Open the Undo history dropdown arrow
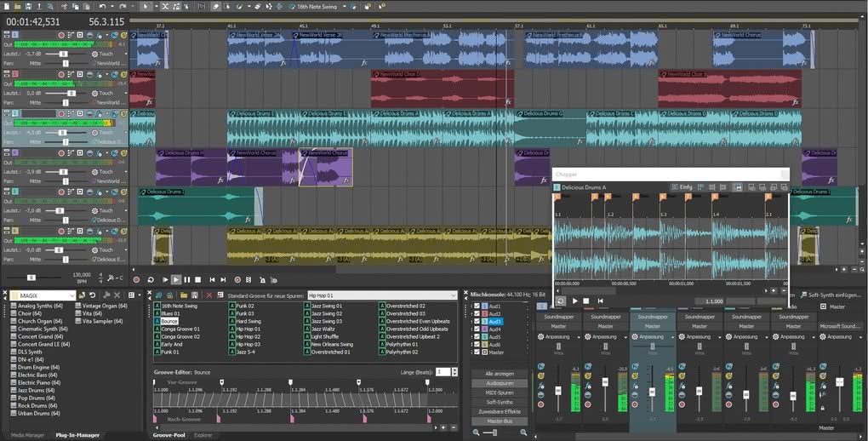Image resolution: width=868 pixels, height=441 pixels. (x=111, y=6)
